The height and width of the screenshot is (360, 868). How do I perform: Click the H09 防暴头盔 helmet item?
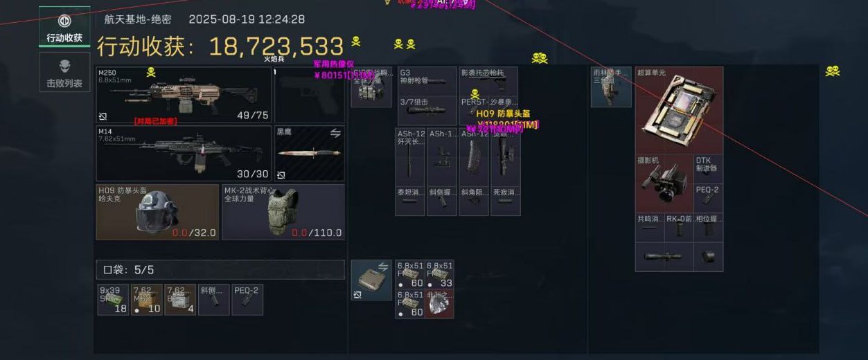coord(157,212)
